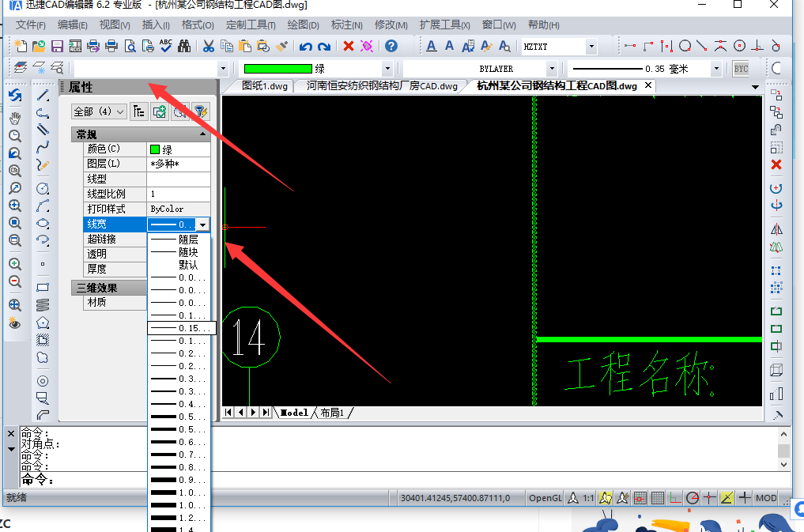Select 随块 in lineweight list

179,252
